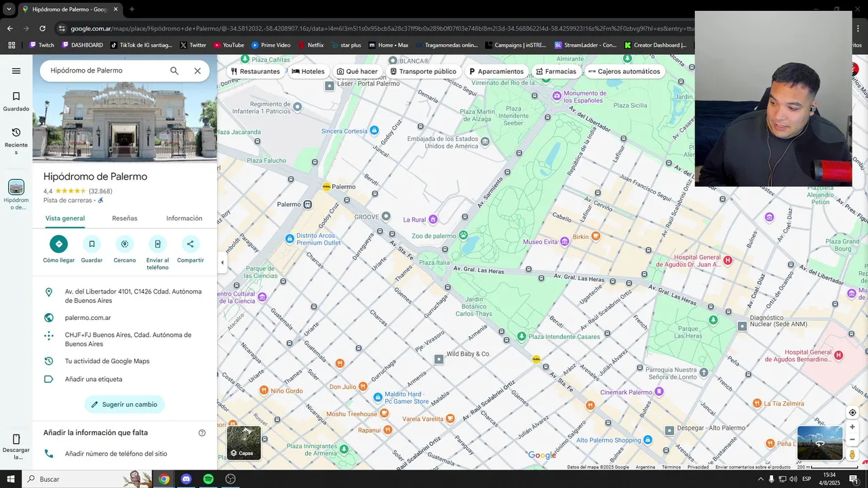Click the my-location target button
868x488 pixels.
(x=852, y=413)
